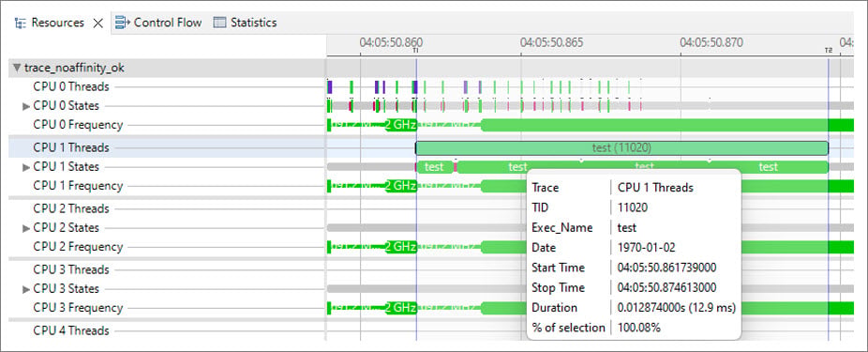Click the 2 GHz segment in CPU 0 Frequency
Viewport: 868px width, 352px height.
pyautogui.click(x=400, y=125)
